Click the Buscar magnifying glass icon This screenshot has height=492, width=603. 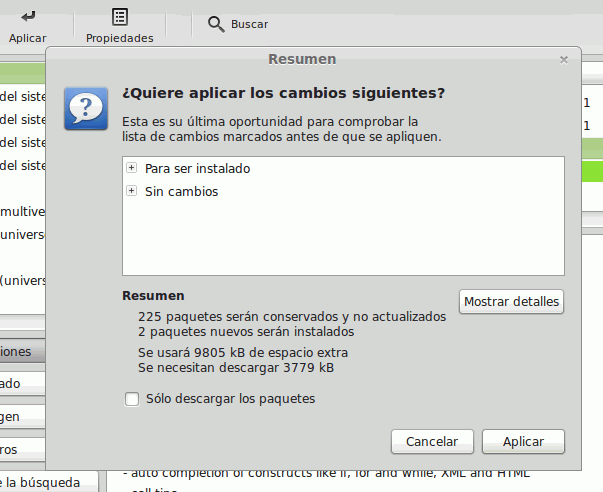pos(216,23)
